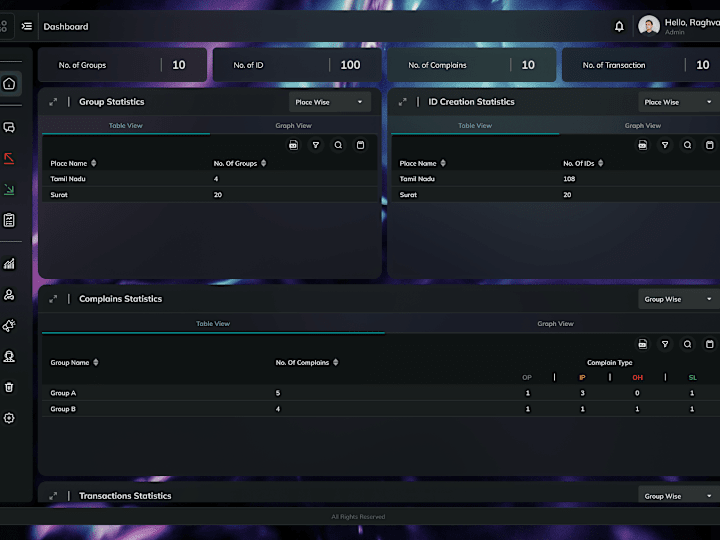
Task: Open Group Wise dropdown in Transactions Statistics
Action: click(x=679, y=496)
